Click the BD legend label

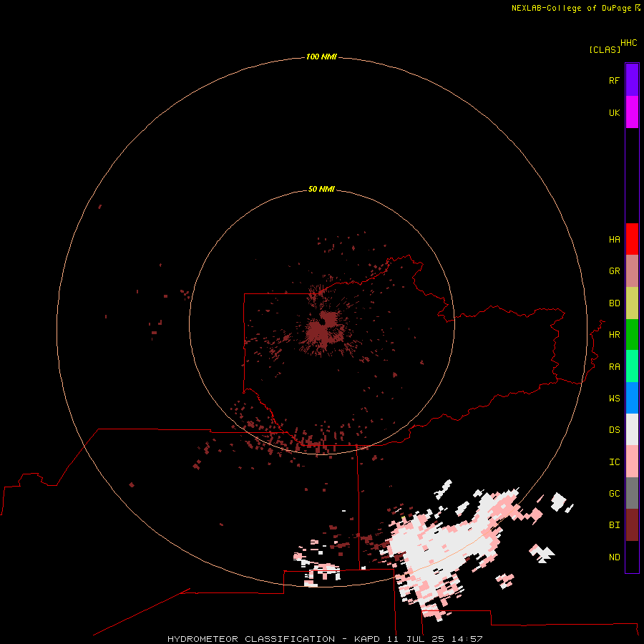click(615, 303)
